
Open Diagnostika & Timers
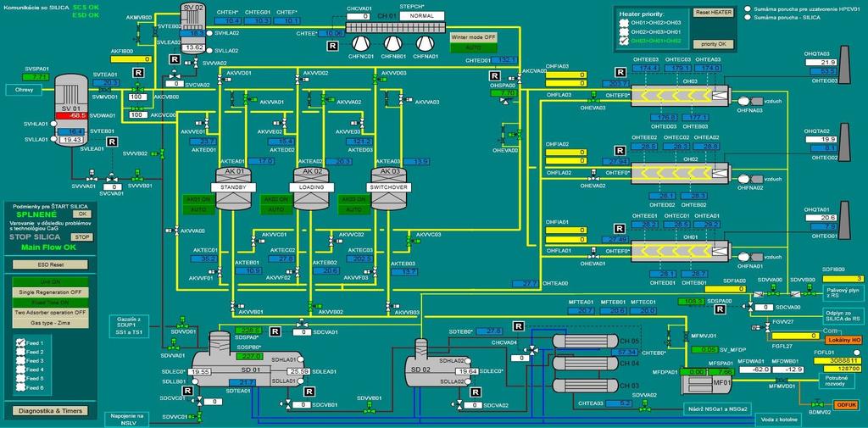click(50, 411)
